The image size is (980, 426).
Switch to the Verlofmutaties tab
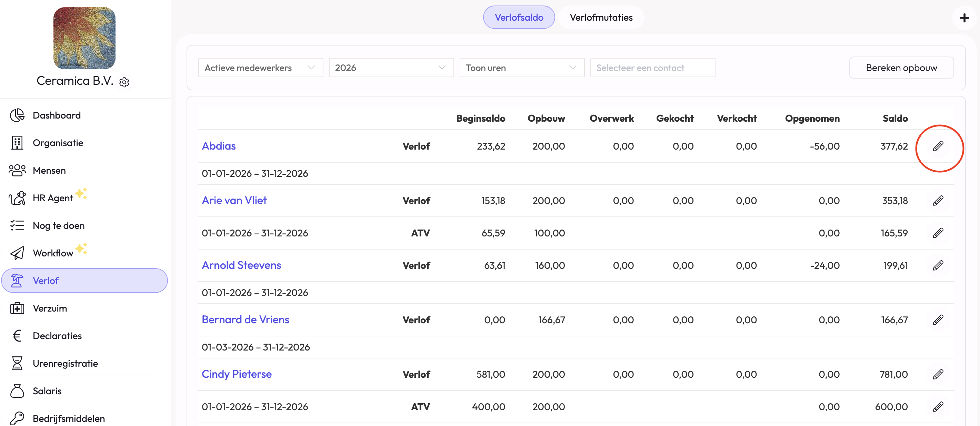(x=601, y=18)
